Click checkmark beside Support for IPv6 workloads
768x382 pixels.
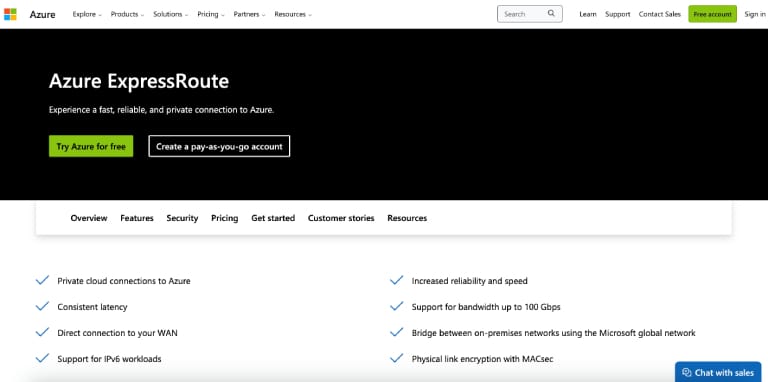pyautogui.click(x=43, y=358)
